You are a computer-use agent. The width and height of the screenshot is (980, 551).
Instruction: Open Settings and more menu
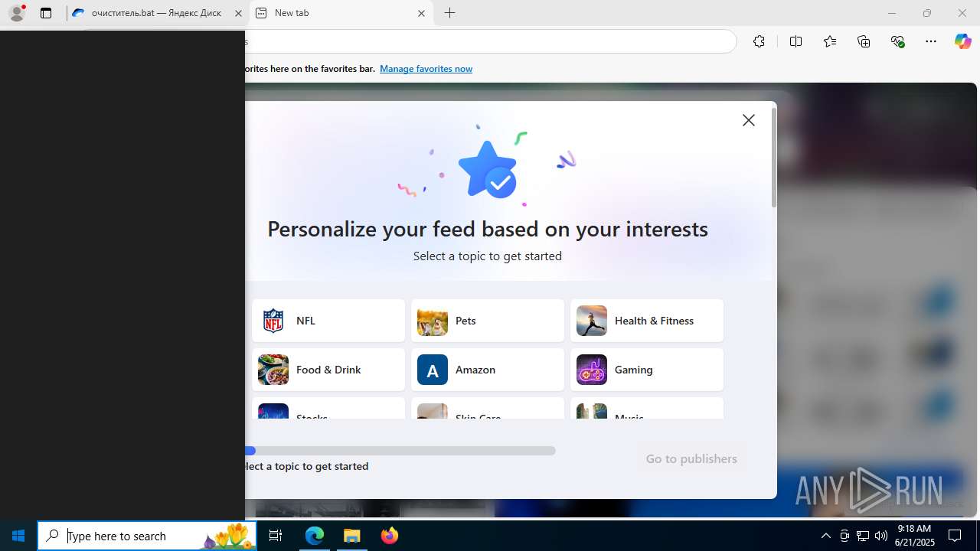click(931, 41)
